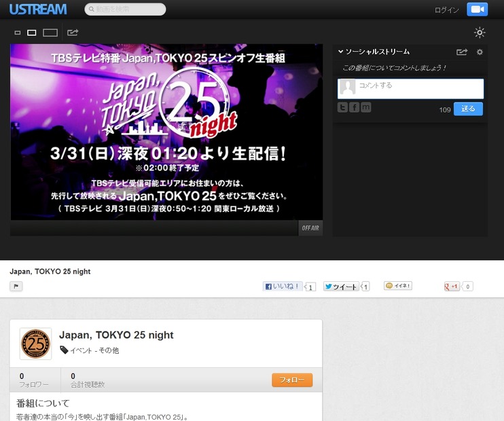Click the USTREAM logo
Image resolution: width=504 pixels, height=421 pixels.
pos(38,10)
